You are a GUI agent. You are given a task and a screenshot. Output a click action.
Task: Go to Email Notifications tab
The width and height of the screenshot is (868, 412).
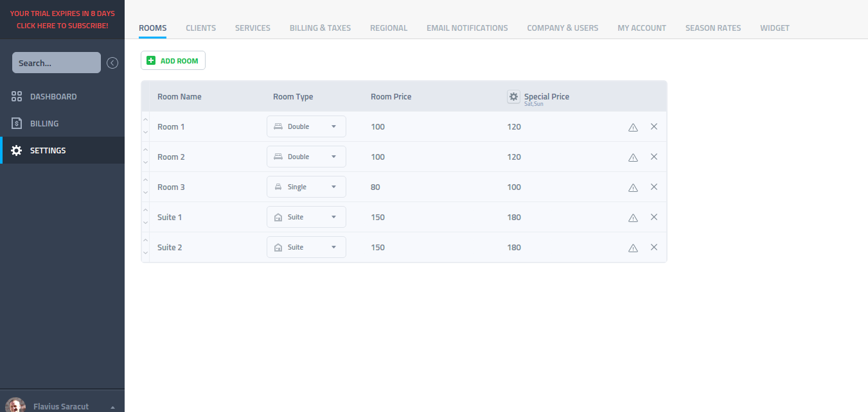point(467,28)
